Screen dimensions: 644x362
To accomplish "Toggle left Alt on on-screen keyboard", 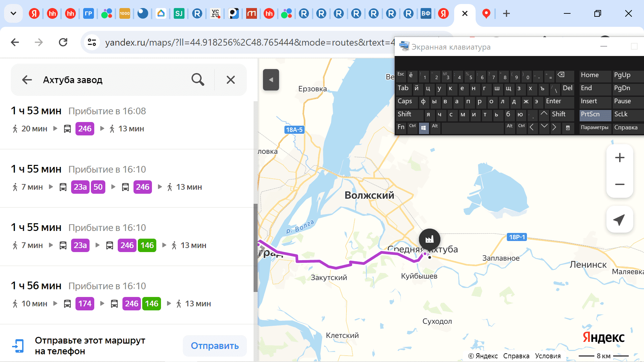I will point(435,127).
